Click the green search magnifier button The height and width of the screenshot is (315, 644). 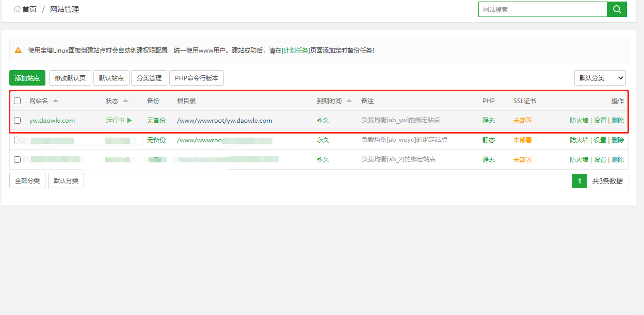point(617,9)
